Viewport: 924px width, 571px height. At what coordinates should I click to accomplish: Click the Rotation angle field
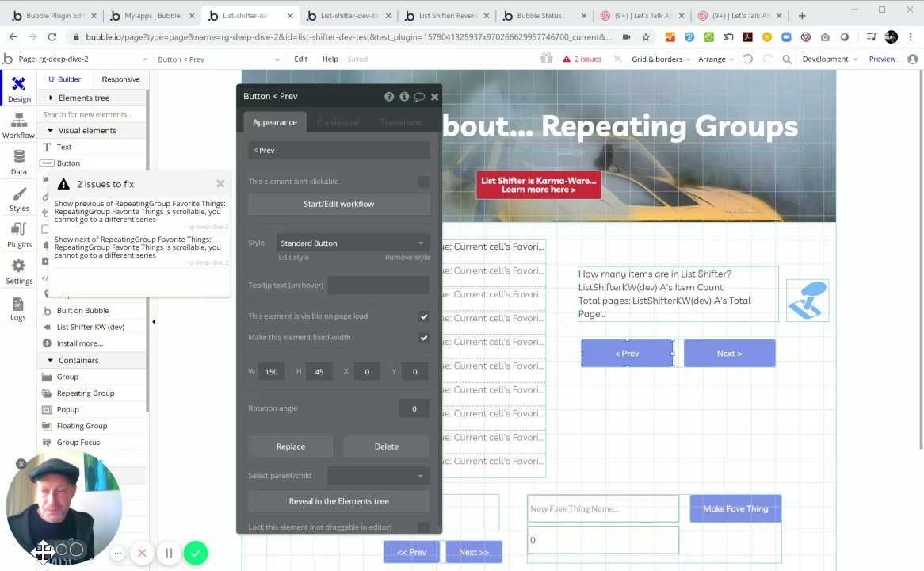pos(414,408)
